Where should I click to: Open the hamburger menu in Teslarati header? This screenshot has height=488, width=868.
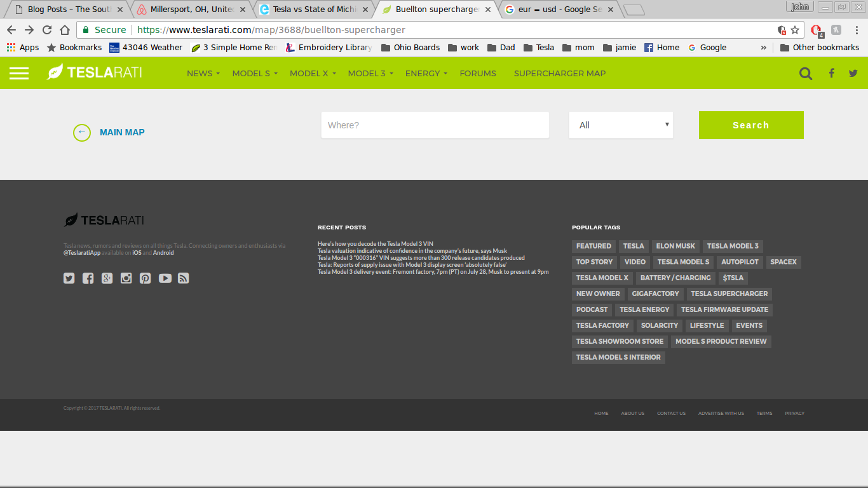[19, 74]
